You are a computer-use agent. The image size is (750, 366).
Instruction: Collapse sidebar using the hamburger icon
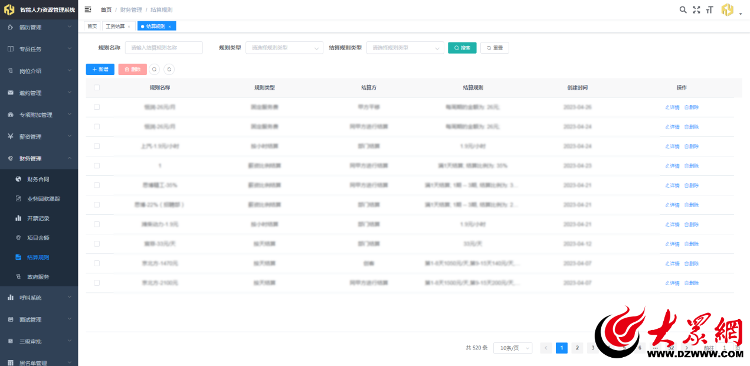[x=88, y=9]
